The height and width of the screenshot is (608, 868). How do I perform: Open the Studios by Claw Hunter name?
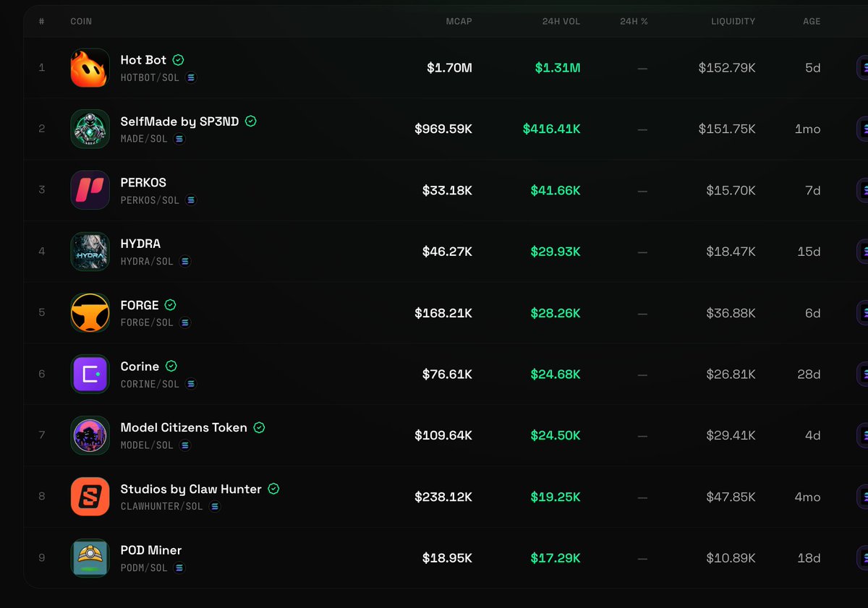(191, 489)
